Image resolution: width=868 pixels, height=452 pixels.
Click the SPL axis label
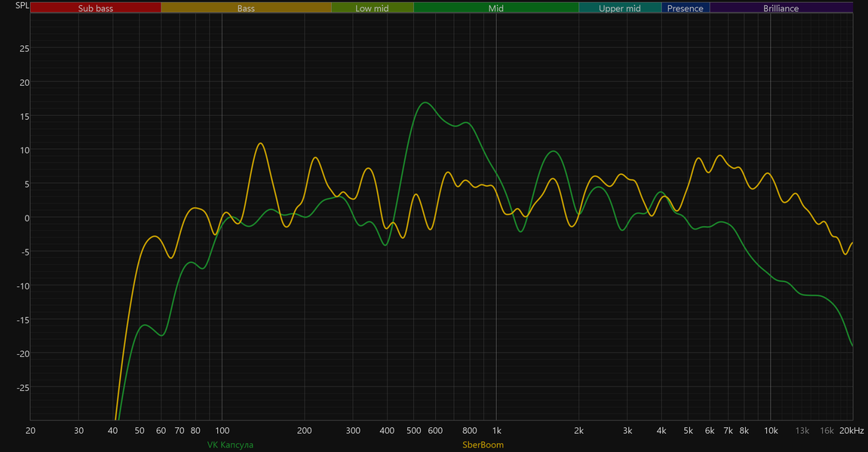pos(22,5)
